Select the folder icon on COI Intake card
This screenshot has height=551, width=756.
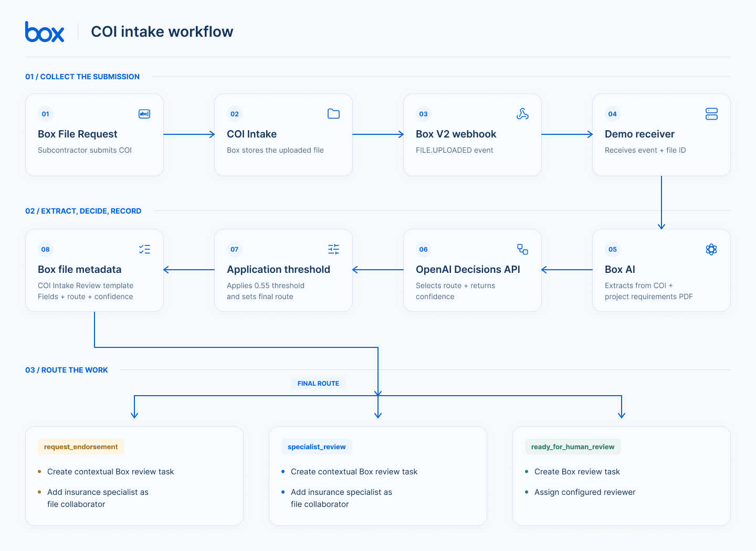tap(333, 114)
